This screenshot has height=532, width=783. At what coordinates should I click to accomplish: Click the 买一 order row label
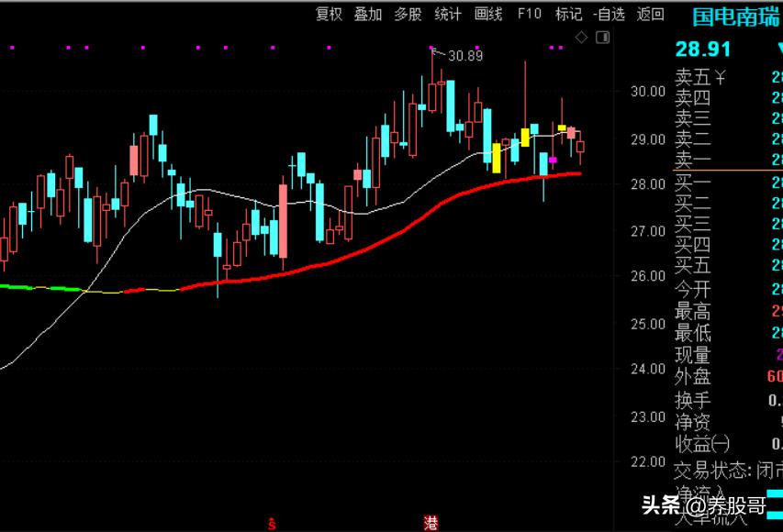click(693, 183)
